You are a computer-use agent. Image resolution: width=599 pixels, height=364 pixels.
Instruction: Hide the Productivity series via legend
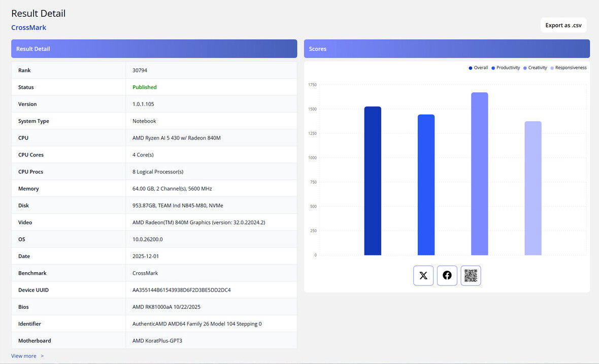pyautogui.click(x=506, y=68)
